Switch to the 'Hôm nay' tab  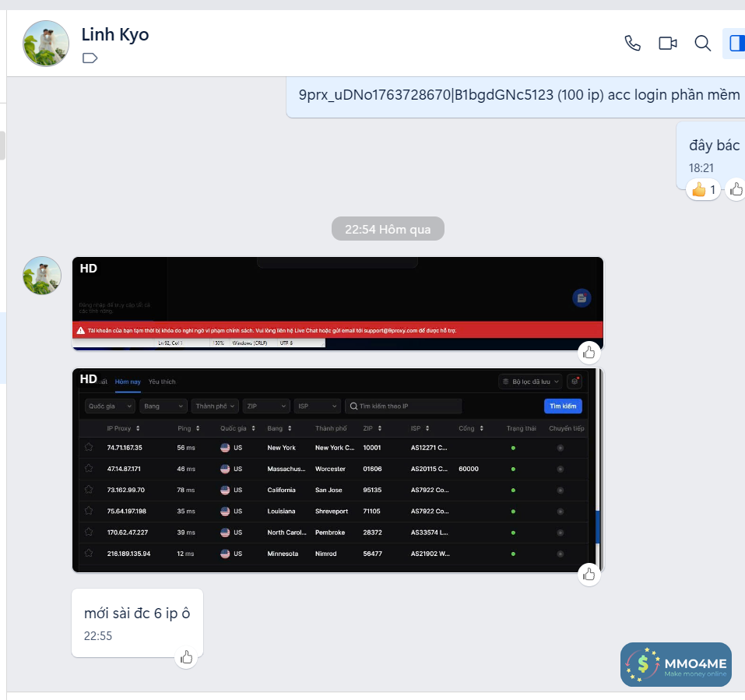[x=128, y=382]
